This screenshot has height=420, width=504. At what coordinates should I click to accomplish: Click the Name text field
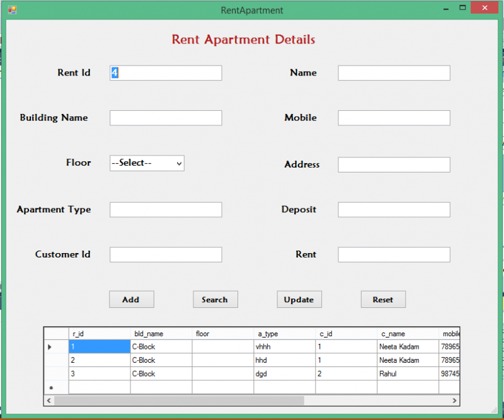click(394, 73)
